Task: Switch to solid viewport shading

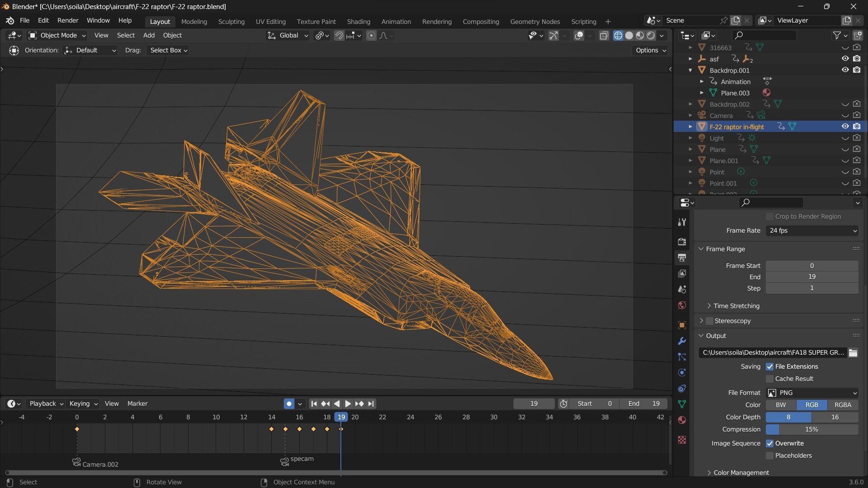Action: (x=629, y=35)
